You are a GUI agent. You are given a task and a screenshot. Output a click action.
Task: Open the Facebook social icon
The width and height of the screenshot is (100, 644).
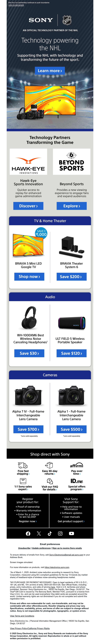28,533
